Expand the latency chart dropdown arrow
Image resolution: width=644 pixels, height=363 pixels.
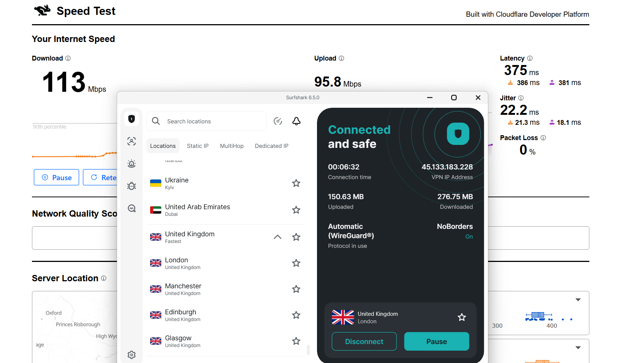pos(578,300)
